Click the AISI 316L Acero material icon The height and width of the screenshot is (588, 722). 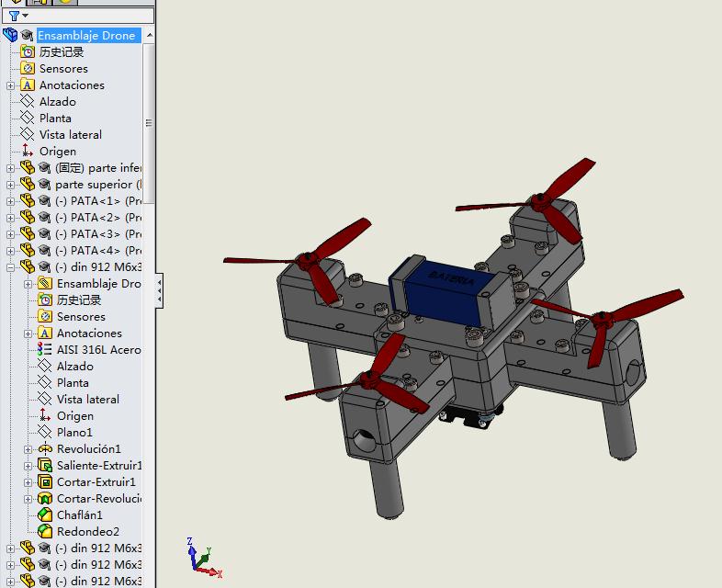click(45, 349)
